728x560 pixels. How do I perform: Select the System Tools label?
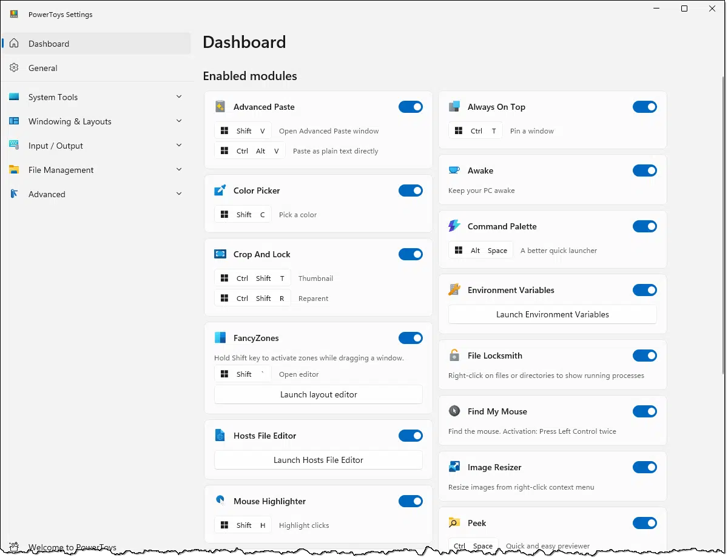pos(53,97)
